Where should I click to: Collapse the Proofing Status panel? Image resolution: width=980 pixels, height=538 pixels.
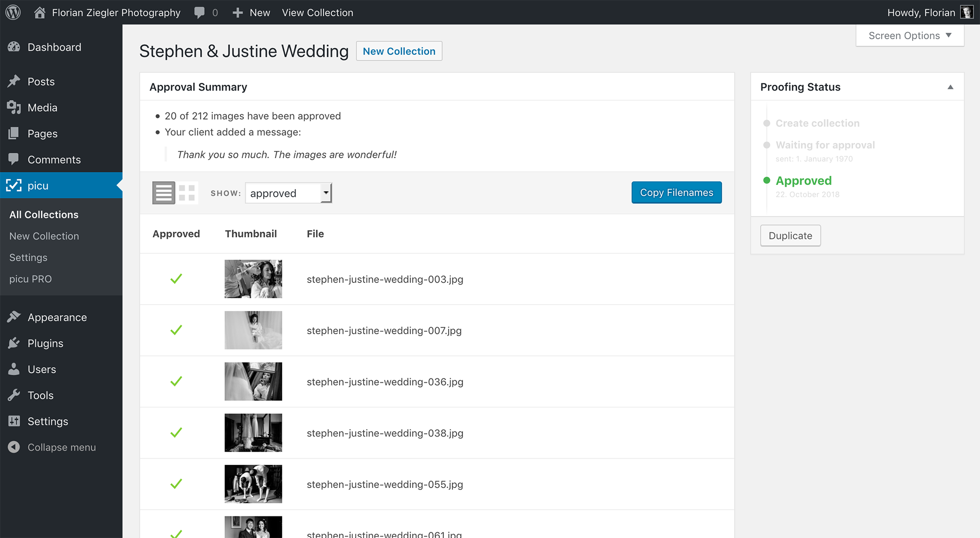pyautogui.click(x=950, y=87)
